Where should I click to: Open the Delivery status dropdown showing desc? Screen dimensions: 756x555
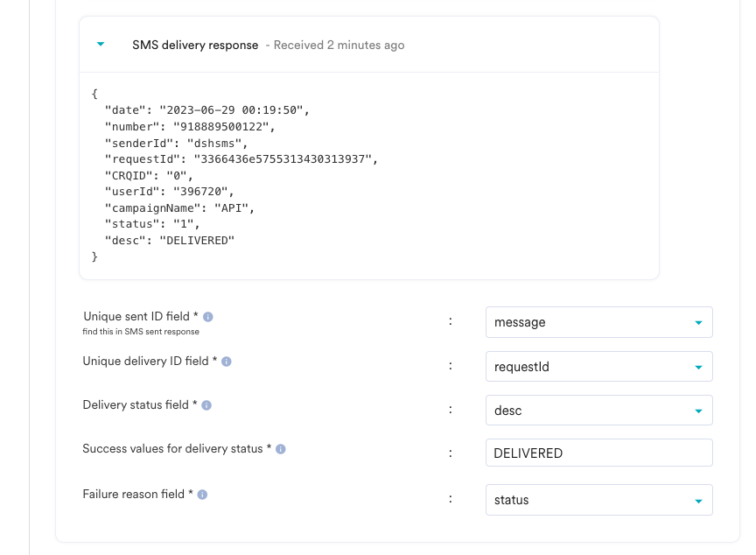click(x=599, y=410)
